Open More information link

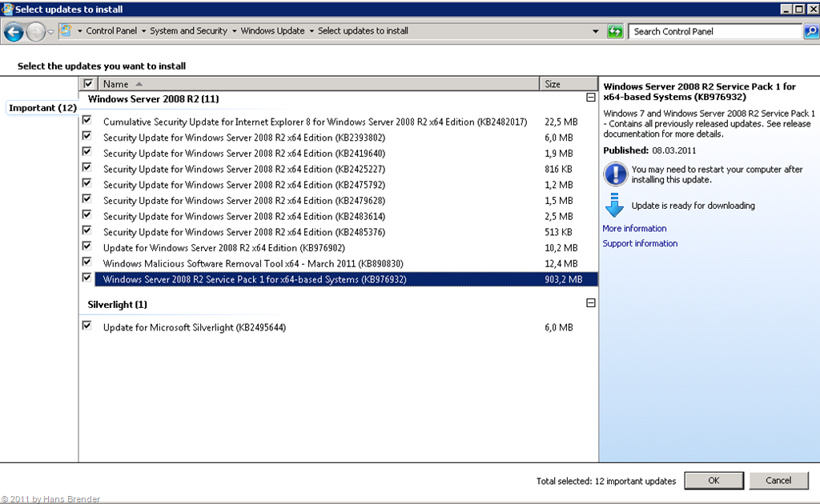634,228
